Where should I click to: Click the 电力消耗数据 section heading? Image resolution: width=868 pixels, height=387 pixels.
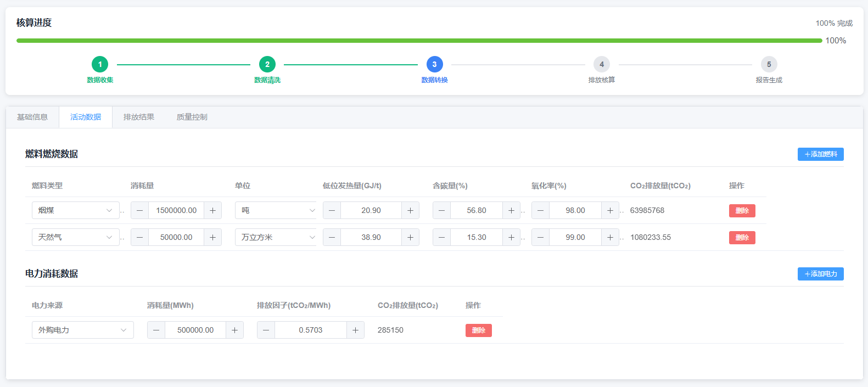[52, 273]
